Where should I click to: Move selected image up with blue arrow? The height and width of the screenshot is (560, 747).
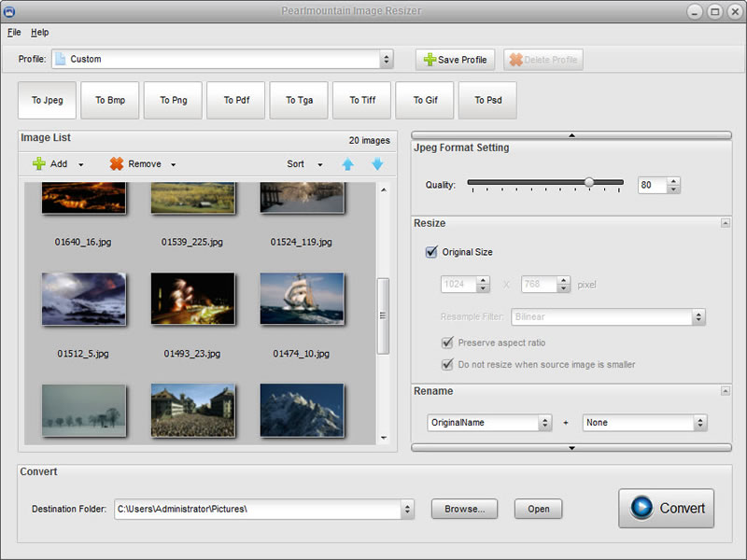[347, 164]
